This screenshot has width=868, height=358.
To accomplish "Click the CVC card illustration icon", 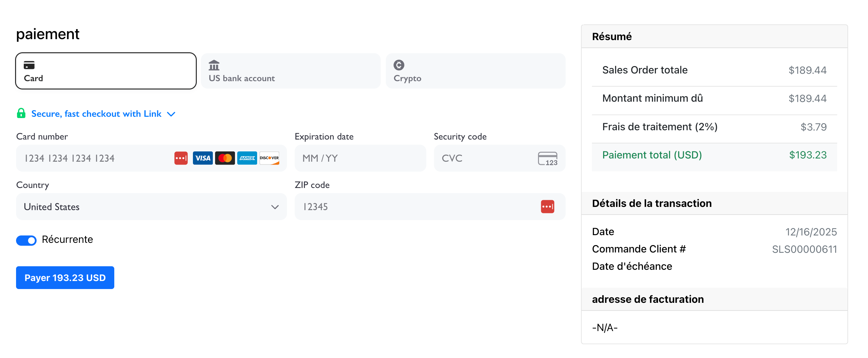I will (548, 158).
